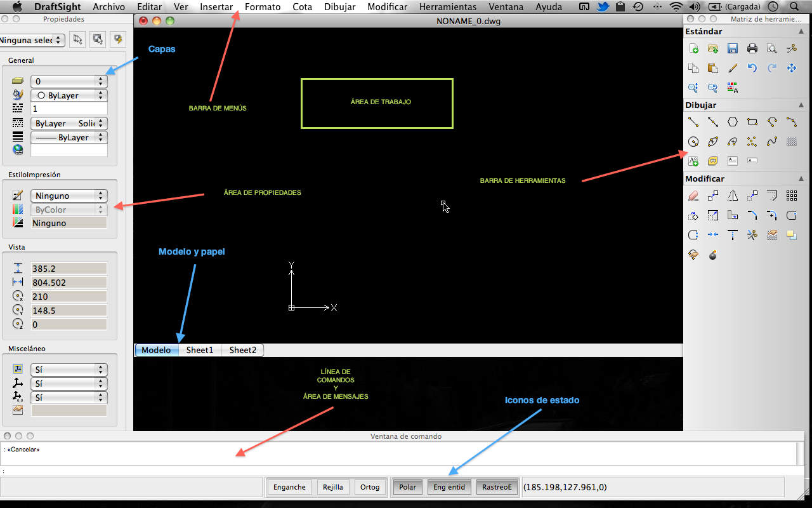Undo the last action with the blue arrow

[752, 68]
